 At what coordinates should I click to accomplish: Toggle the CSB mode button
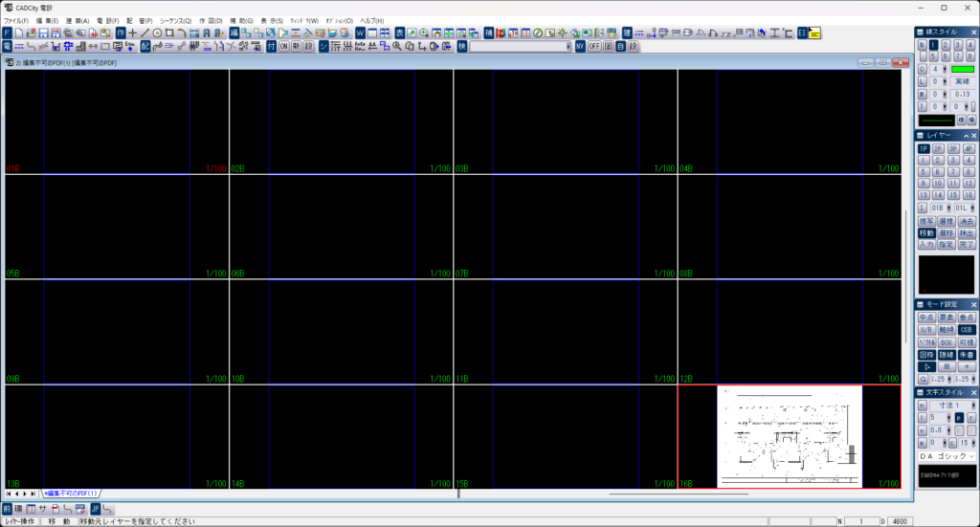pyautogui.click(x=967, y=330)
